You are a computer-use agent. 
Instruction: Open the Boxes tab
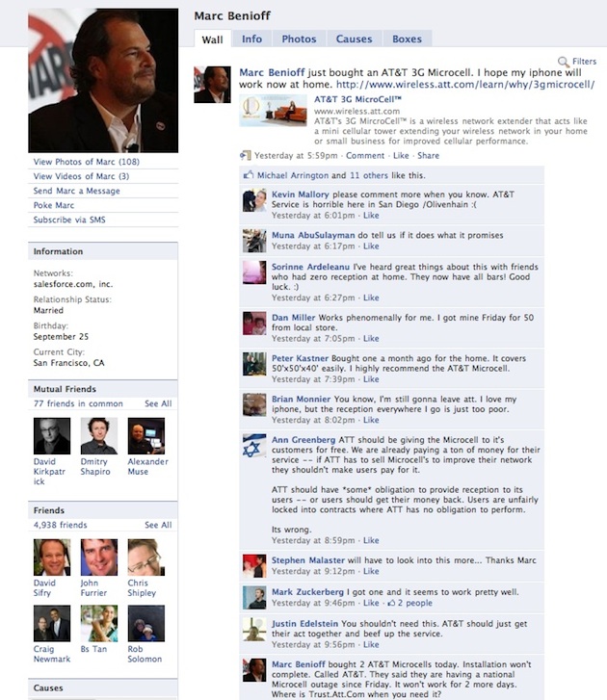[x=407, y=39]
